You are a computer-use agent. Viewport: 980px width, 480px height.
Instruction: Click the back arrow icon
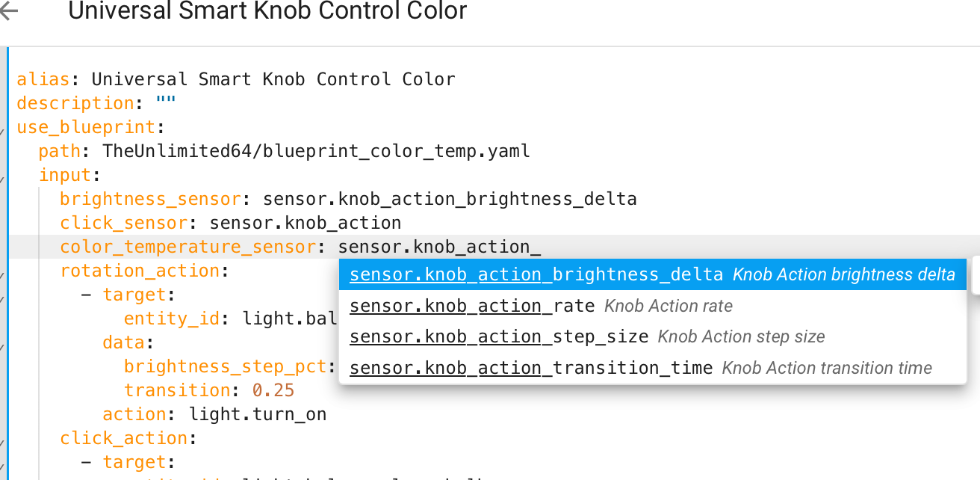[9, 10]
